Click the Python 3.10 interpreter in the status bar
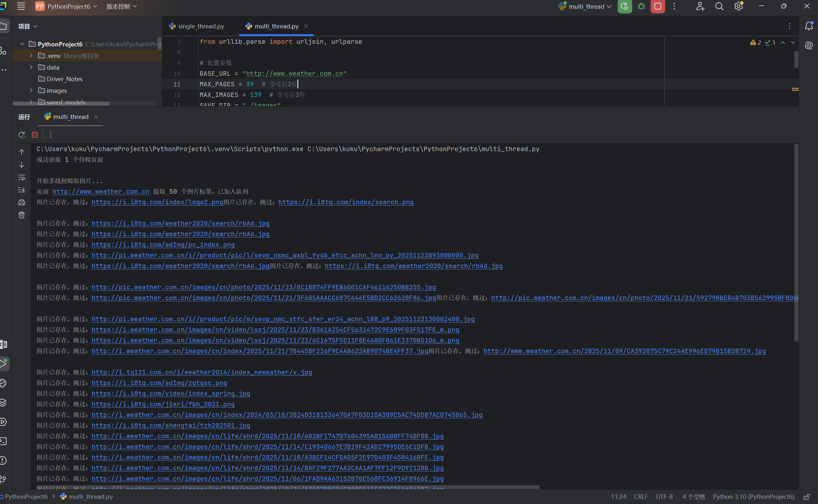 point(753,497)
